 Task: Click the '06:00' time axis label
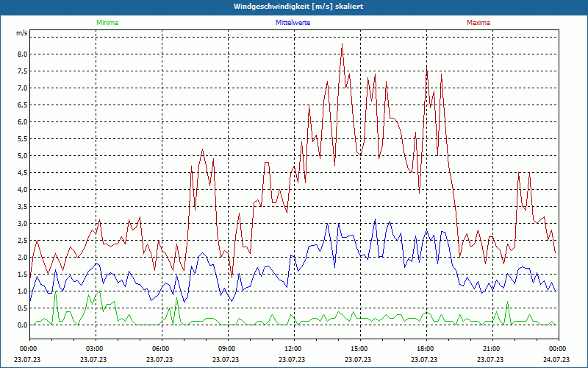tap(159, 349)
